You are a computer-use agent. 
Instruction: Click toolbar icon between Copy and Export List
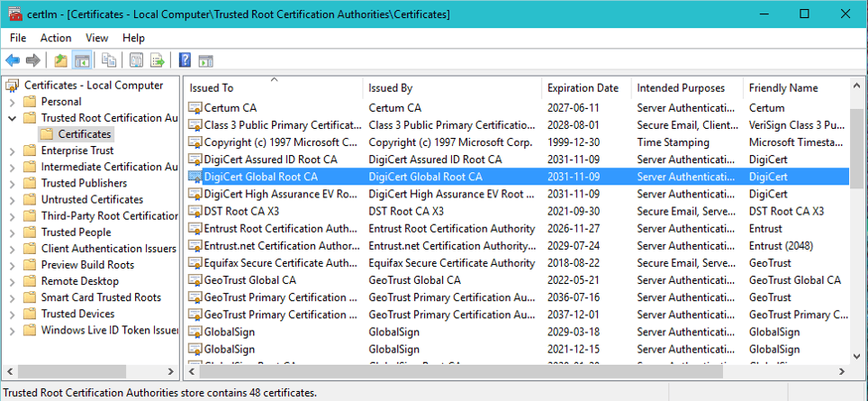point(136,60)
